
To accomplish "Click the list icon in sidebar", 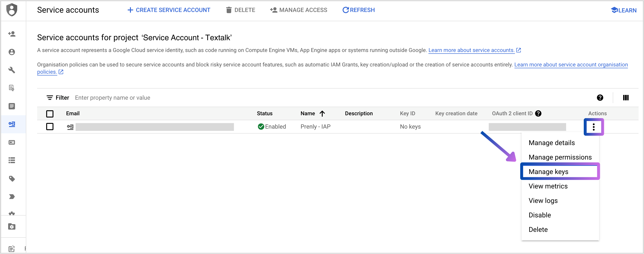I will tap(12, 160).
